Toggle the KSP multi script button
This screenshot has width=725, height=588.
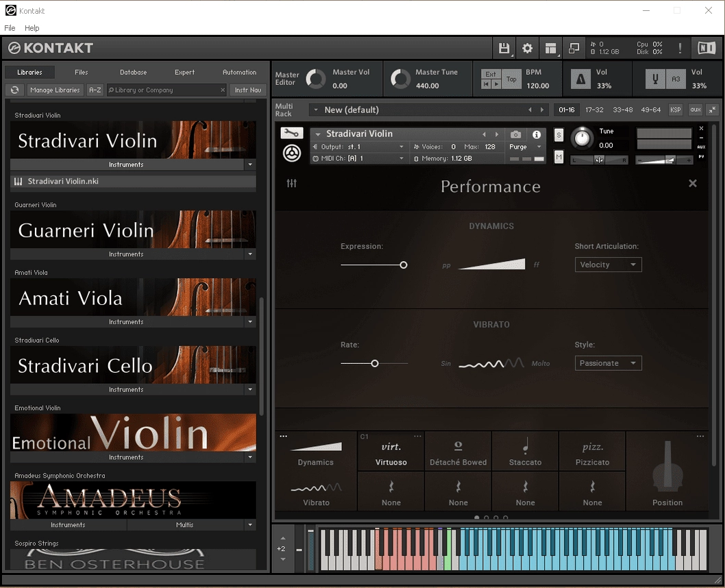pos(676,110)
